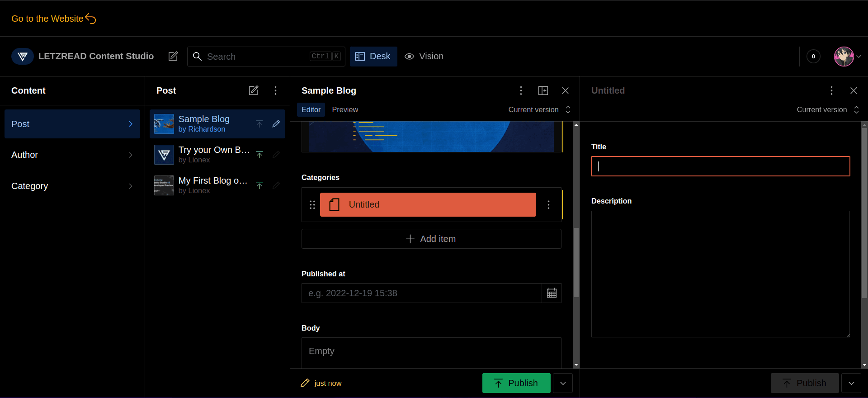This screenshot has height=398, width=868.
Task: Open the presence counter showing 0
Action: (x=813, y=56)
